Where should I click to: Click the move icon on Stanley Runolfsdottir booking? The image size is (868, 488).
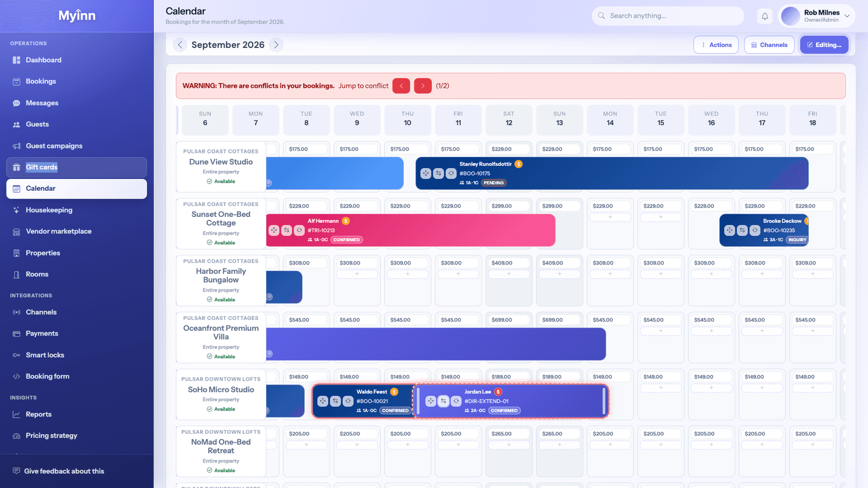[x=426, y=174]
